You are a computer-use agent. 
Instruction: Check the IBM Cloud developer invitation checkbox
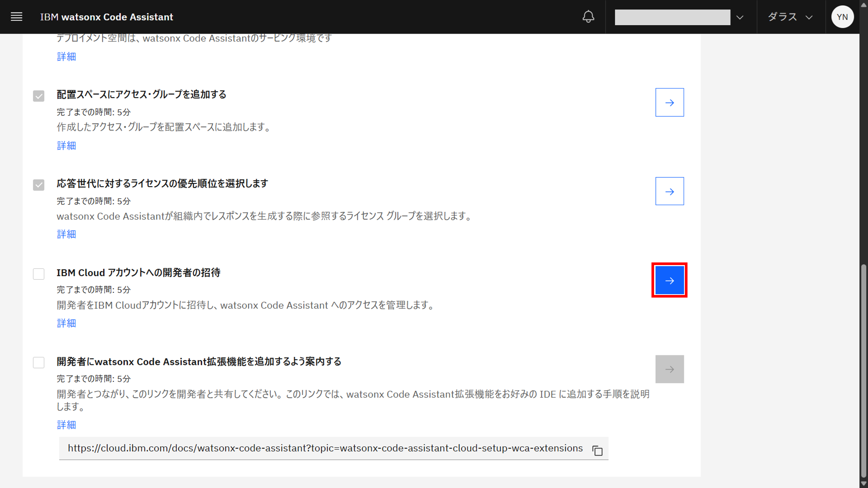[39, 274]
